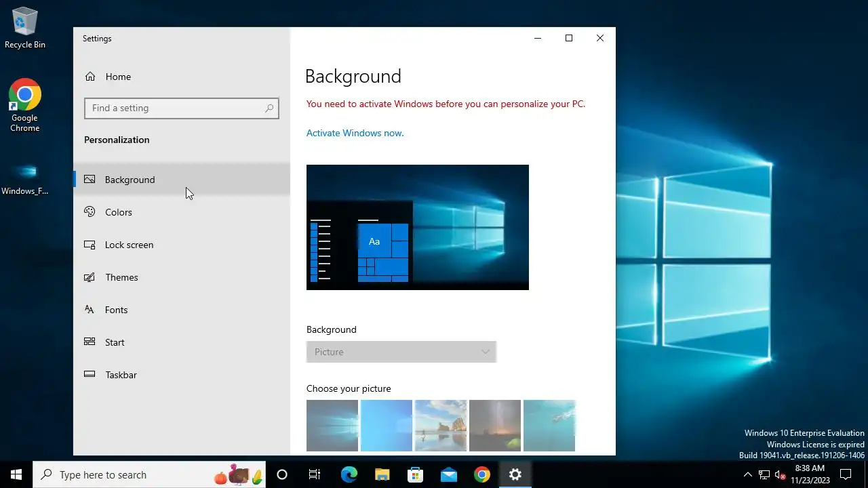This screenshot has height=488, width=868.
Task: Show hidden system tray icons
Action: tap(747, 474)
